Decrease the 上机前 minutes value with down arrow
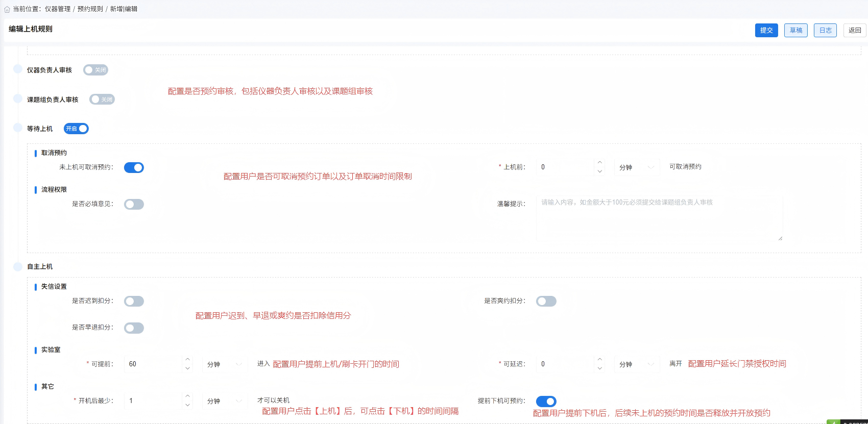868x424 pixels. coord(599,171)
